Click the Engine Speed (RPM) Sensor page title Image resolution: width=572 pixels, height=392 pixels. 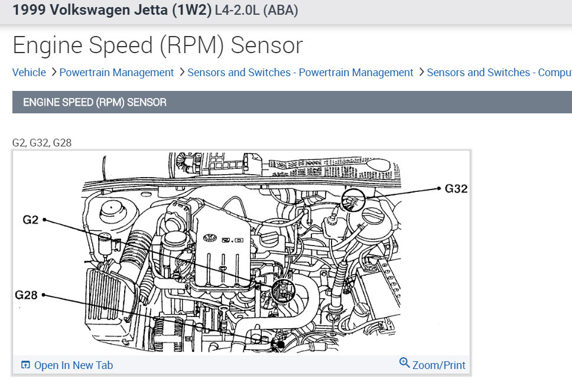(x=158, y=45)
